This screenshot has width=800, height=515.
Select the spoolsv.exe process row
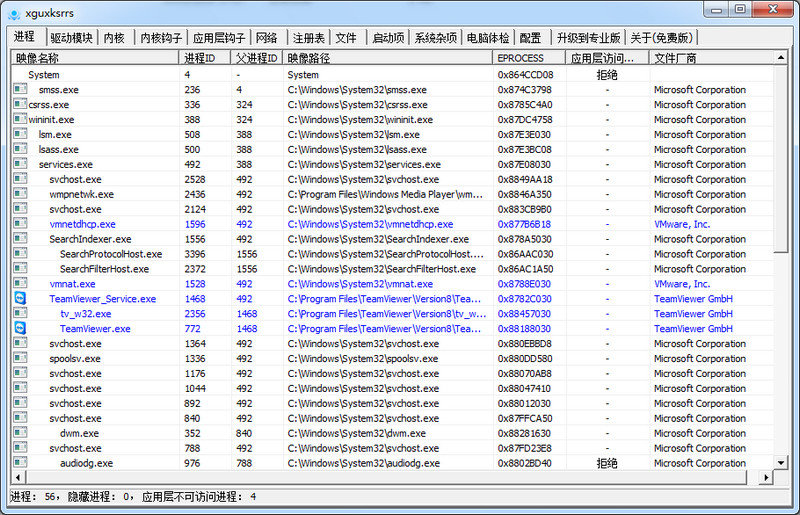click(x=75, y=359)
